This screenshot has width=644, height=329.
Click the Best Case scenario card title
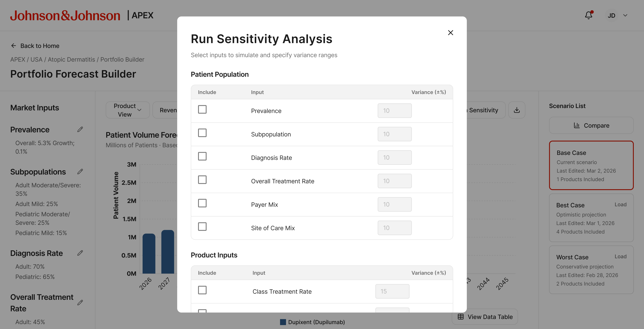(x=570, y=205)
